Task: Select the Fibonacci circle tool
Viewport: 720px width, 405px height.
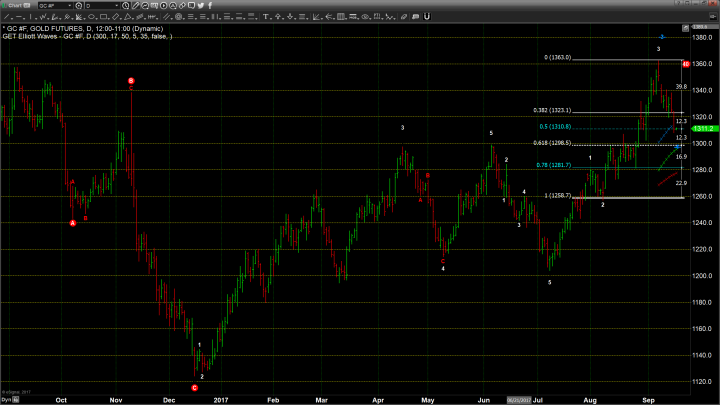Action: (179, 17)
